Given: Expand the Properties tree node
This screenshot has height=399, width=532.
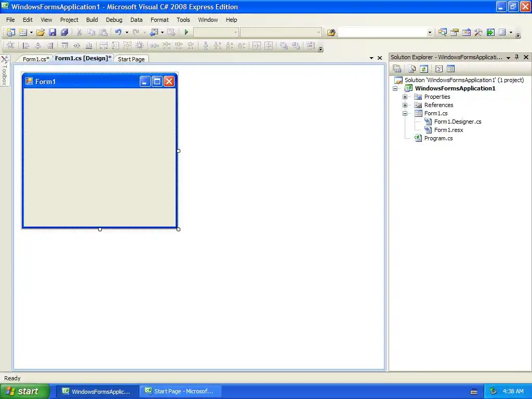Looking at the screenshot, I should click(405, 97).
